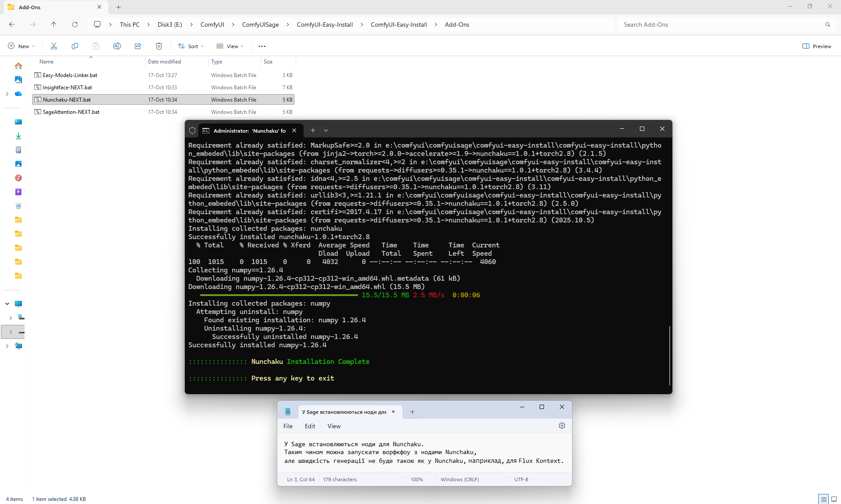Toggle the Preview pane button
This screenshot has width=841, height=504.
[x=816, y=46]
